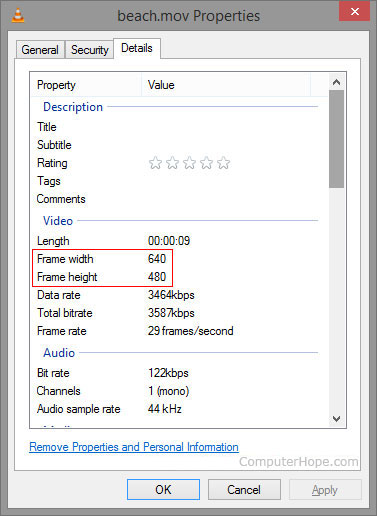377x516 pixels.
Task: Switch to the General tab
Action: click(x=40, y=50)
